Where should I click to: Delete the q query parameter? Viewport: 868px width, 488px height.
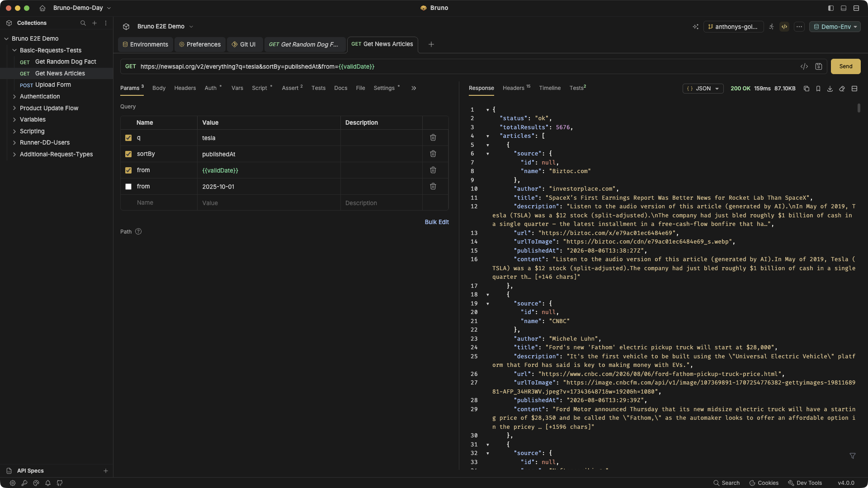433,138
